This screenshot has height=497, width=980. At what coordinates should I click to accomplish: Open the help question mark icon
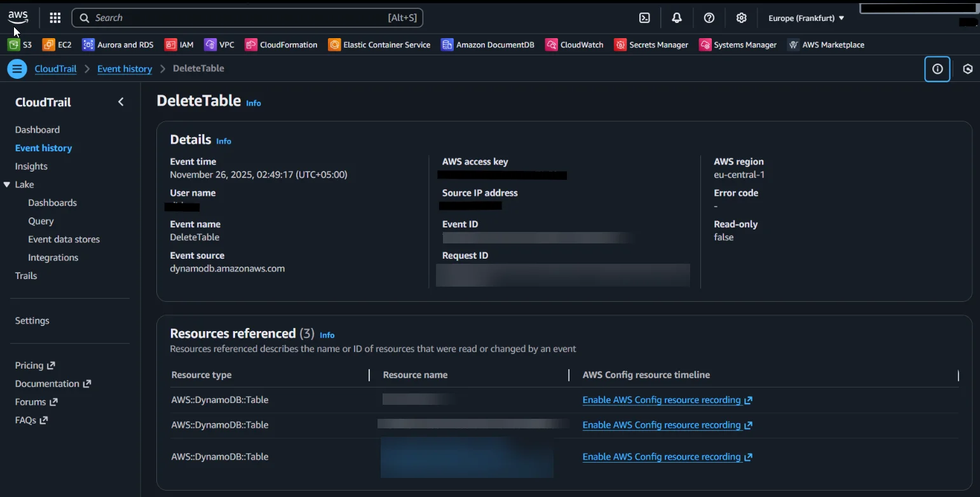click(709, 18)
